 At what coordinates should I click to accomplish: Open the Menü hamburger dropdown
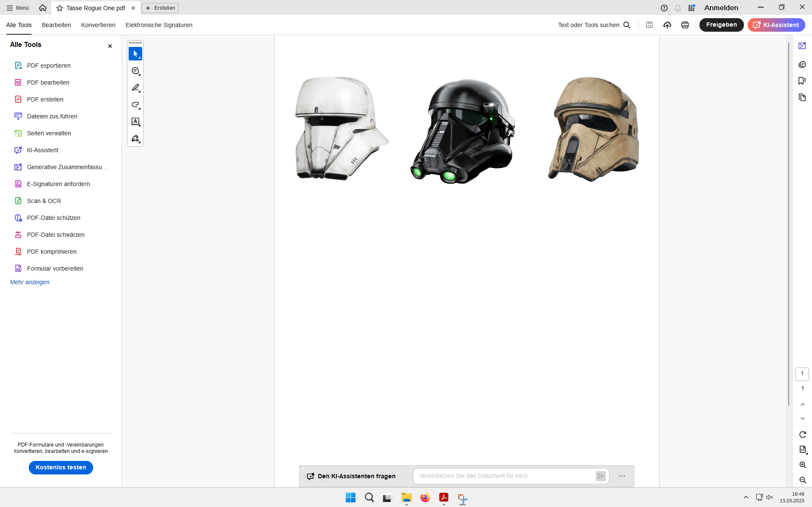[x=18, y=8]
